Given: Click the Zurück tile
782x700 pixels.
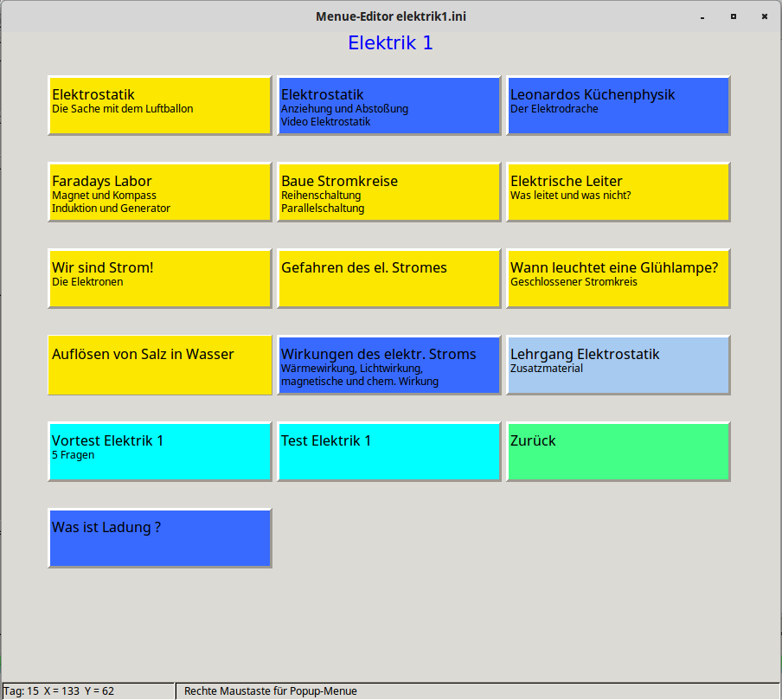Looking at the screenshot, I should 618,451.
